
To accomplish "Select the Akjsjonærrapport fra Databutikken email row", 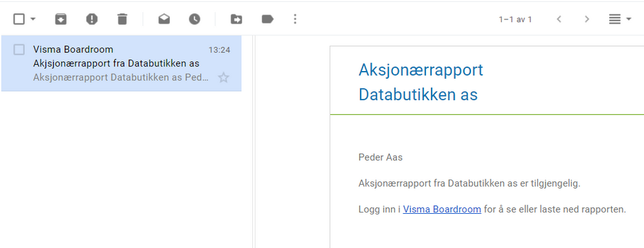I will (121, 63).
